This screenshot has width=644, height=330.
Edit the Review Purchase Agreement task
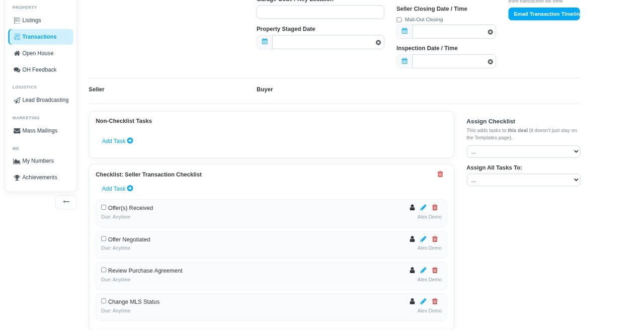[x=423, y=270]
